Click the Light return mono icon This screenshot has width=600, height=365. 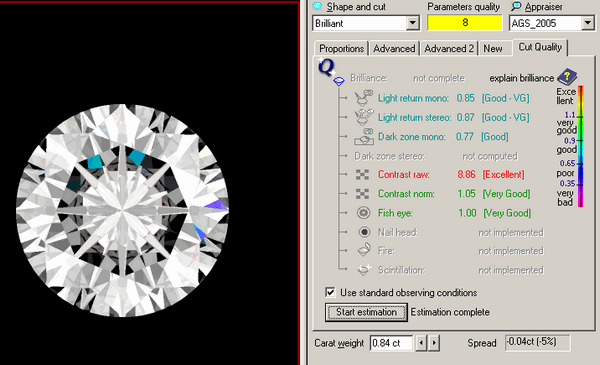click(x=363, y=98)
